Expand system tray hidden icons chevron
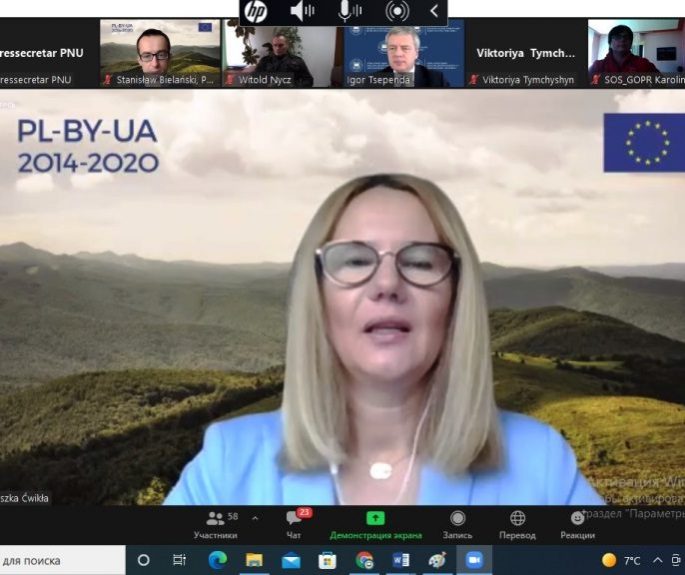This screenshot has height=575, width=685. tap(657, 560)
